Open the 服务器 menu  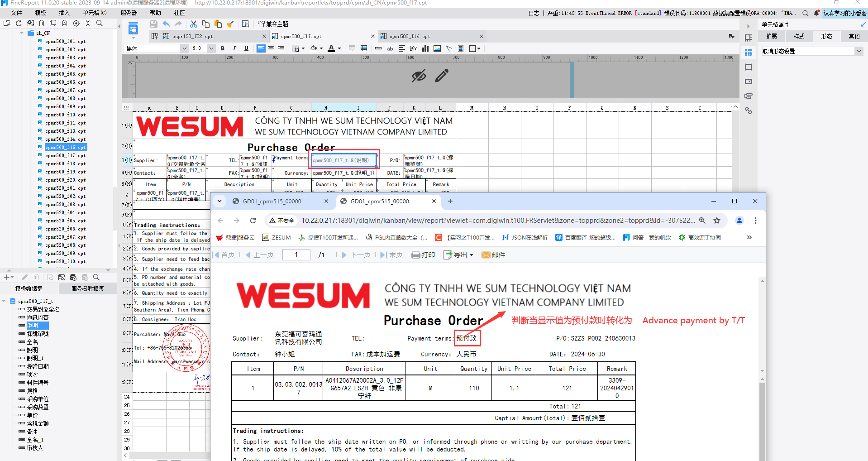[129, 13]
